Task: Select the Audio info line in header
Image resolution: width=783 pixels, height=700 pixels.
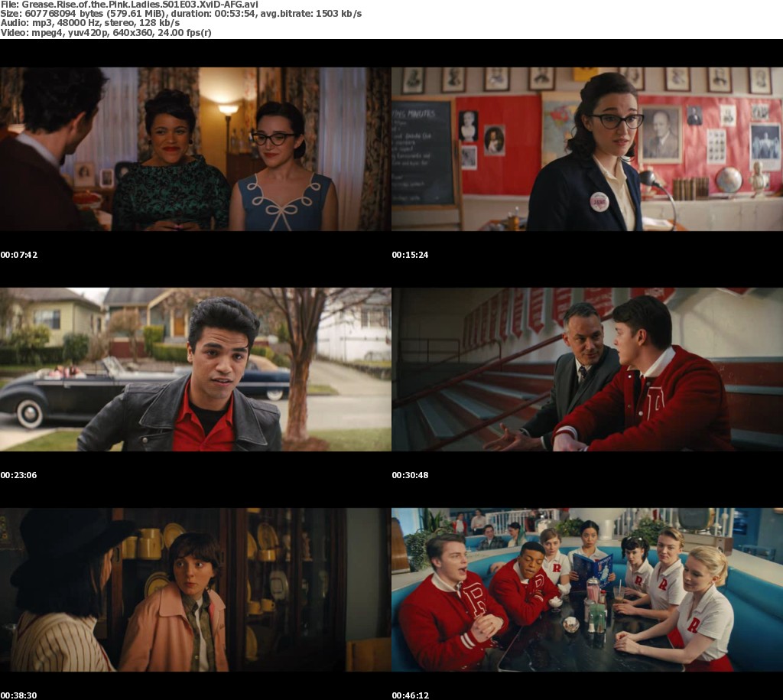Action: coord(89,23)
